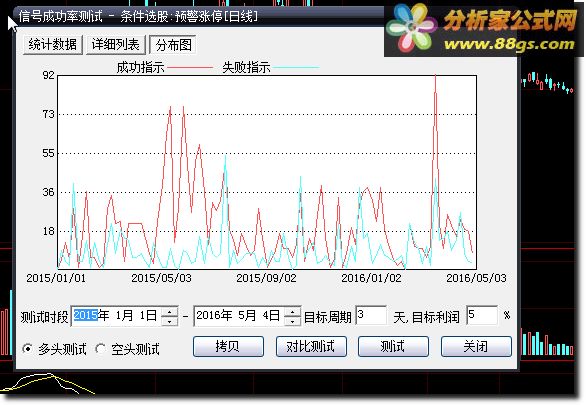Start 对比测试 comparison
The height and width of the screenshot is (405, 586).
click(x=311, y=346)
